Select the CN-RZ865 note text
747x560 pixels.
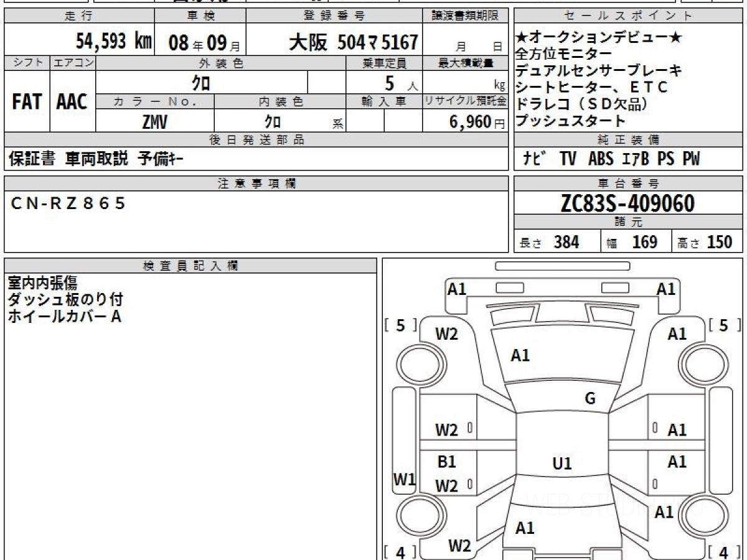pos(68,203)
